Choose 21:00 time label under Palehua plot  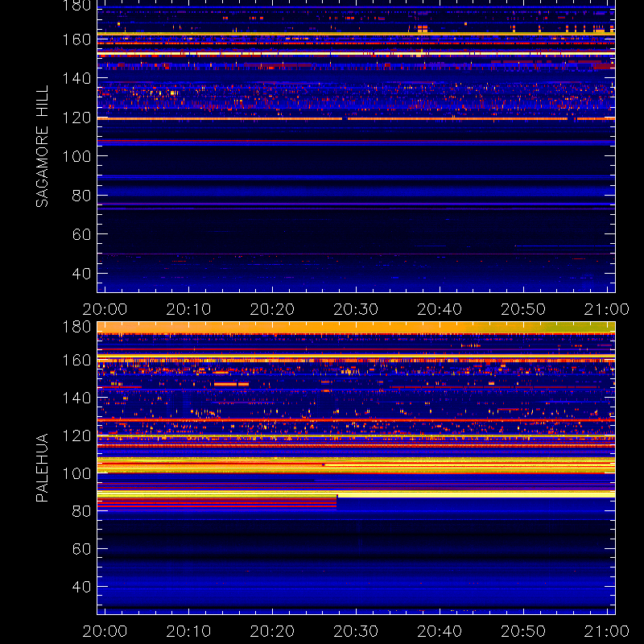tap(607, 631)
